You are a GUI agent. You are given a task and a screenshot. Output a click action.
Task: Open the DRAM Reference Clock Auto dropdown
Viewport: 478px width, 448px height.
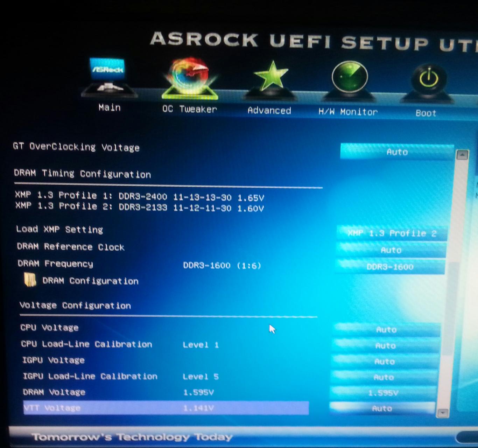[x=391, y=250]
